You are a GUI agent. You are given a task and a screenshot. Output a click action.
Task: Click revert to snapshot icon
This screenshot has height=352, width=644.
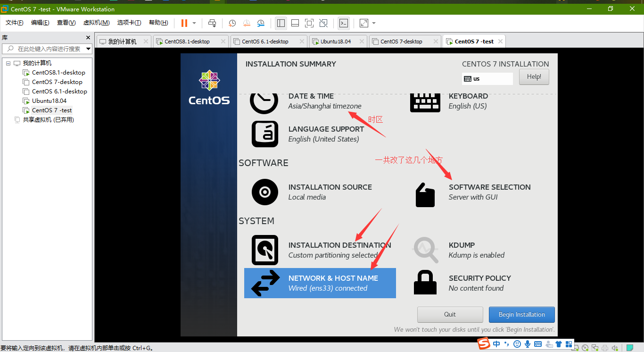(x=247, y=23)
